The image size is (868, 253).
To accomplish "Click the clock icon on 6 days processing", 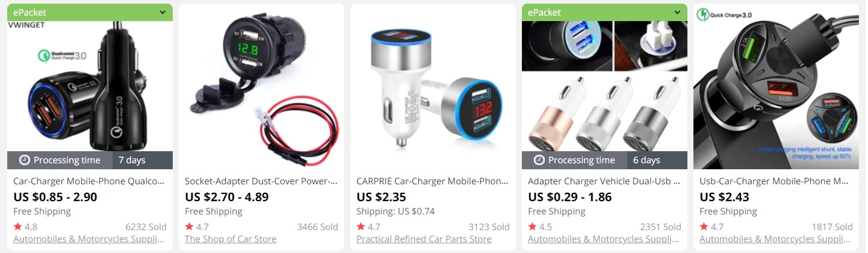I will click(539, 160).
